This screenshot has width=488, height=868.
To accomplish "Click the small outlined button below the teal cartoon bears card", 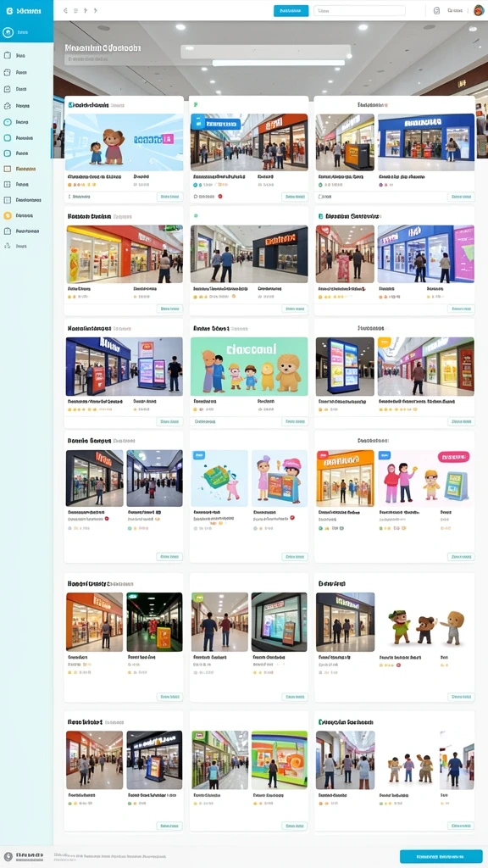I will point(294,421).
